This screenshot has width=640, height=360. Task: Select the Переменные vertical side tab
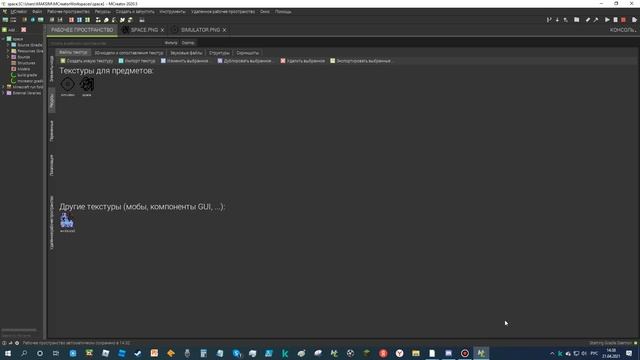(51, 131)
